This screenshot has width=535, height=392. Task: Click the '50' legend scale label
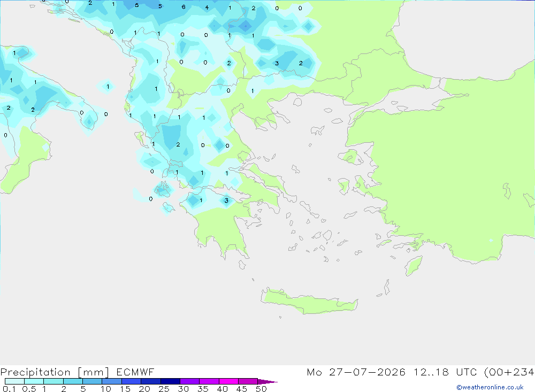[261, 389]
